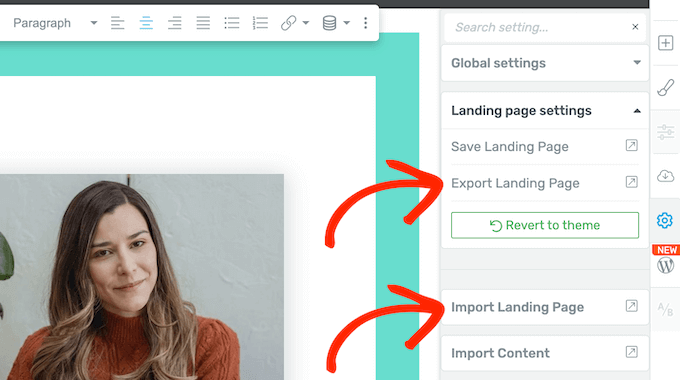
Task: Add element with plus sidebar icon
Action: [665, 43]
